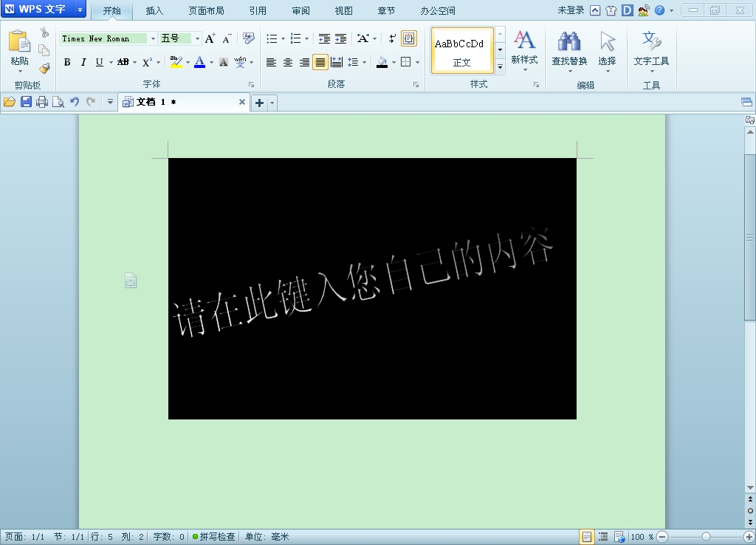
Task: Expand bullets dropdown arrow
Action: (283, 39)
